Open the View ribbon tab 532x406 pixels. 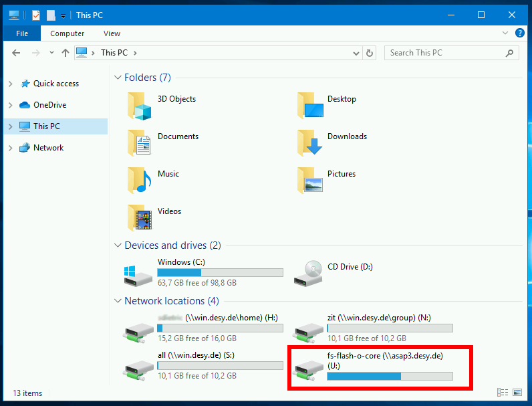(112, 33)
